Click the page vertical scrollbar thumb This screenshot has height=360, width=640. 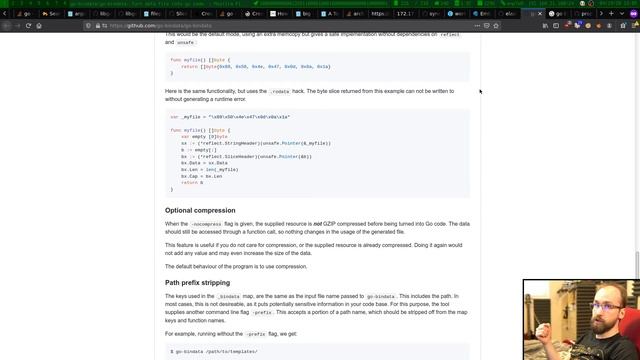click(637, 265)
